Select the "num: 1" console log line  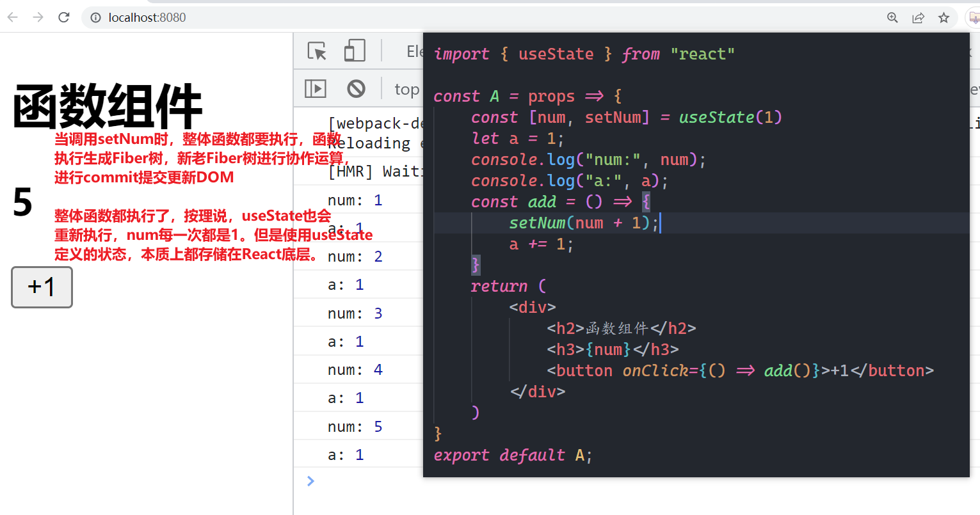pyautogui.click(x=355, y=200)
